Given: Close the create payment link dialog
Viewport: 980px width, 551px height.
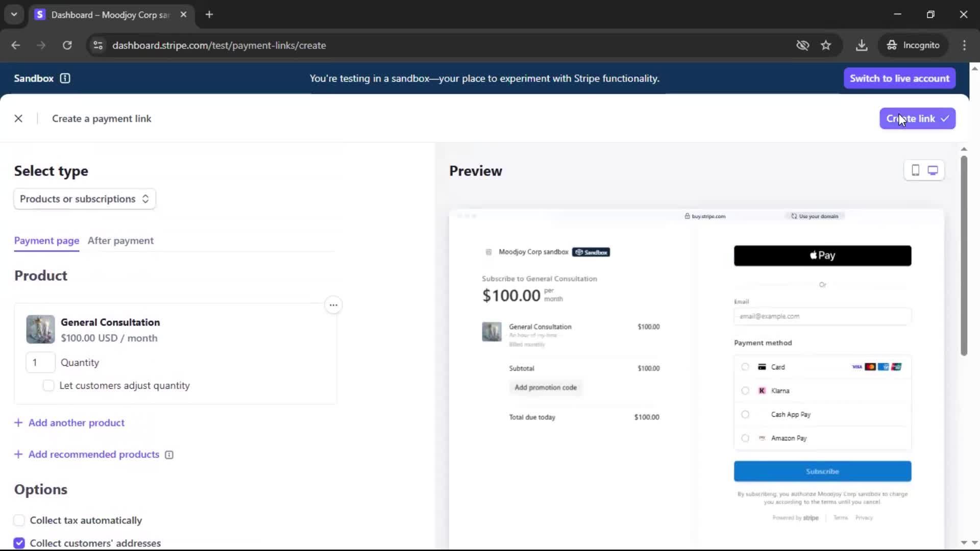Looking at the screenshot, I should 18,118.
